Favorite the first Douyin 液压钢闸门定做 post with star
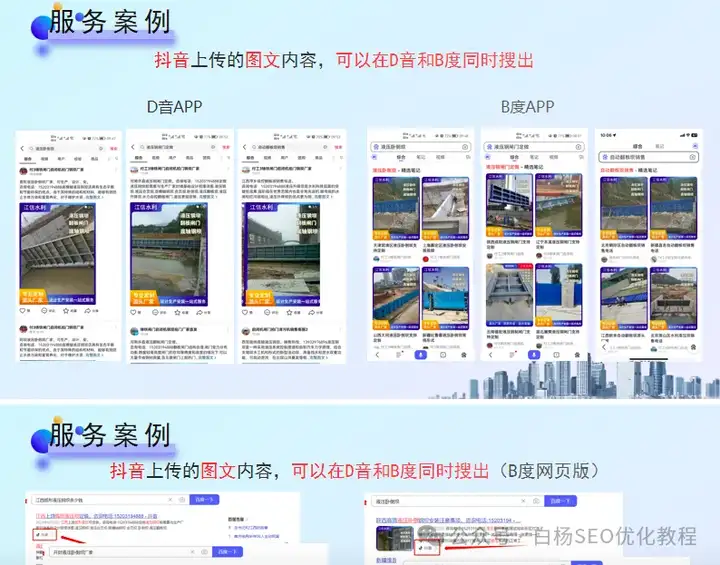Image resolution: width=720 pixels, height=565 pixels. 178,312
